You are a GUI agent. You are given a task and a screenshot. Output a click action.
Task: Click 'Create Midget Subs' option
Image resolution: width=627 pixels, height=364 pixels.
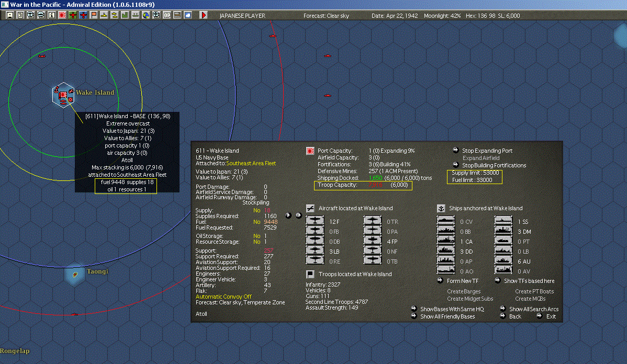click(470, 299)
